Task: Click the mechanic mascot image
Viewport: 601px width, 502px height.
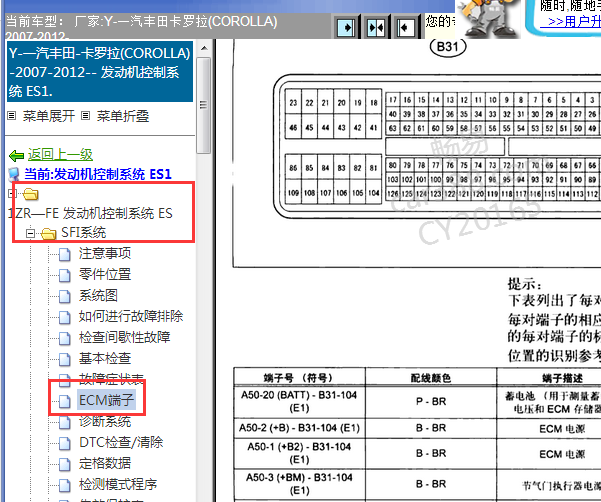Action: (489, 18)
